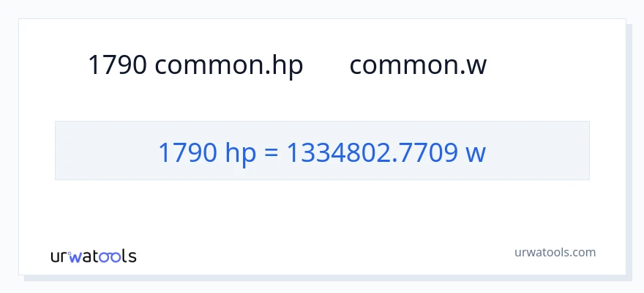Click the blank card area between logo and link
Viewport: 644px width, 293px height.
coord(322,253)
